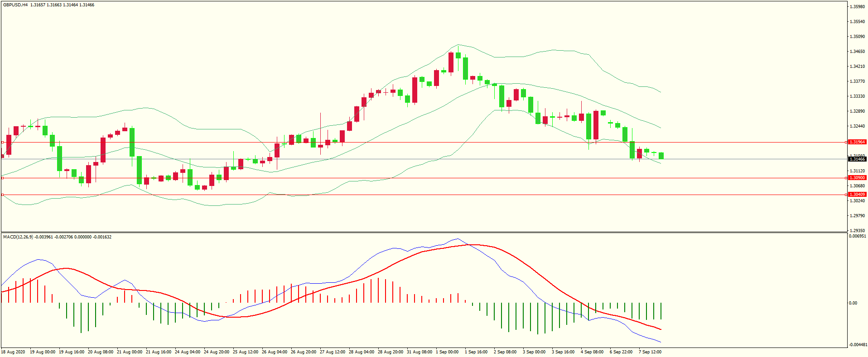Click the 28 Aug 04:00 time label
868x357 pixels.
coord(362,352)
